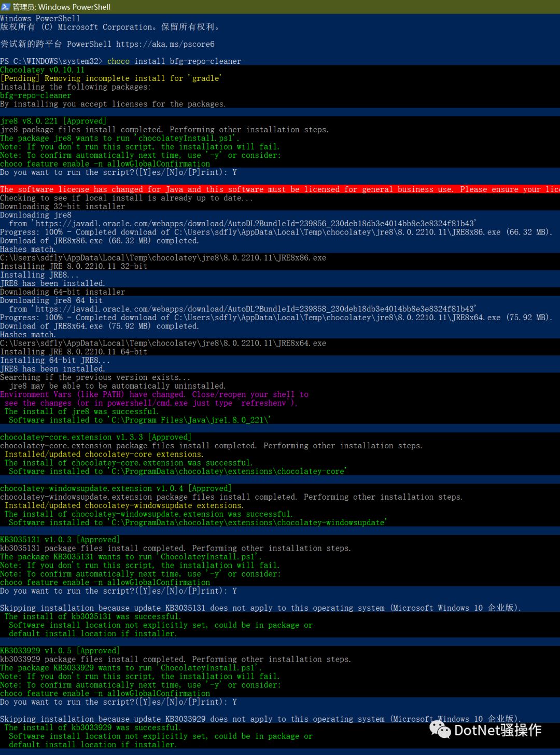Click 'The package KB3035131 wants to run' line
560x755 pixels.
(131, 557)
